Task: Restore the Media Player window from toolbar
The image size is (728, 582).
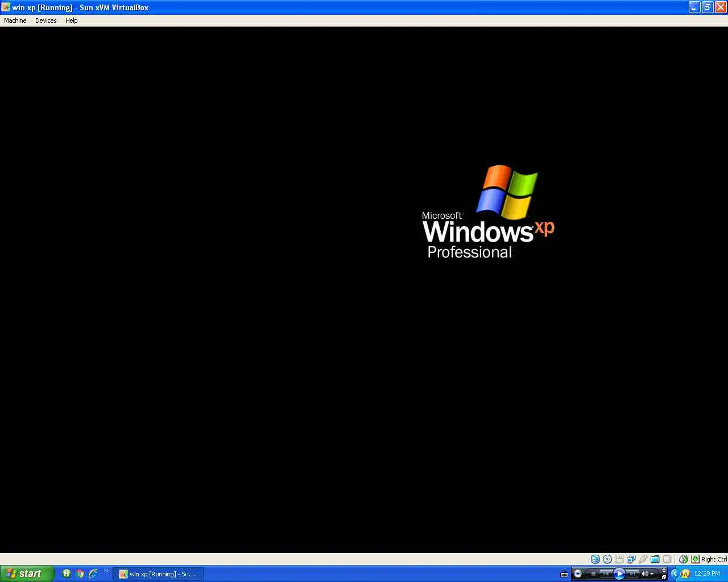Action: coord(664,577)
